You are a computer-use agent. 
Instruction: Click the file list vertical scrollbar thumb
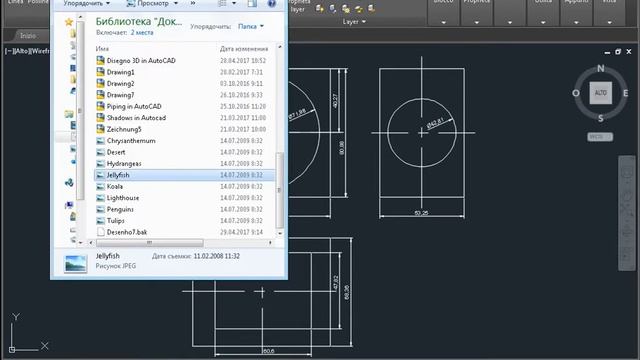click(280, 190)
